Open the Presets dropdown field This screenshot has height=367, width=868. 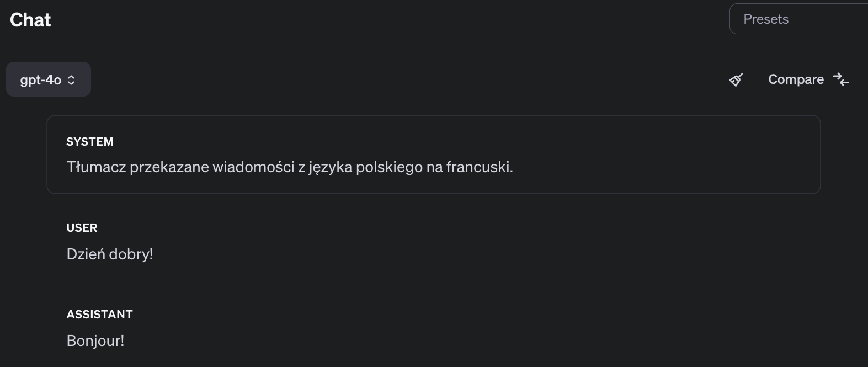798,19
